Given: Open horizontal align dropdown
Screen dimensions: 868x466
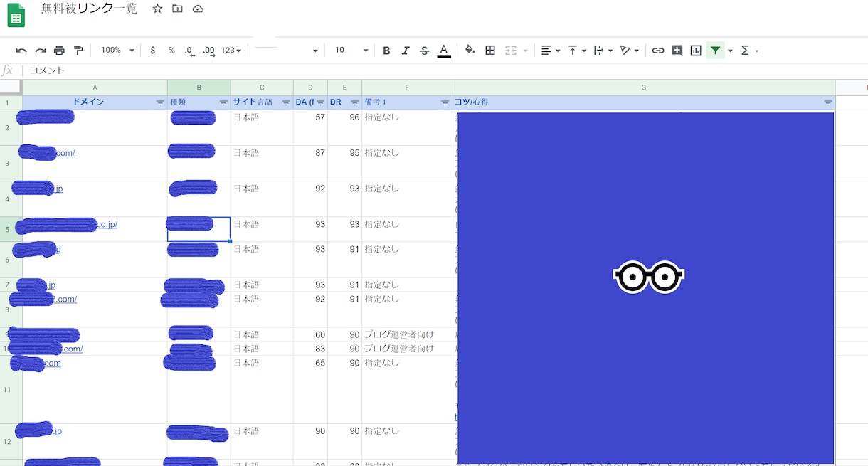Looking at the screenshot, I should click(550, 51).
